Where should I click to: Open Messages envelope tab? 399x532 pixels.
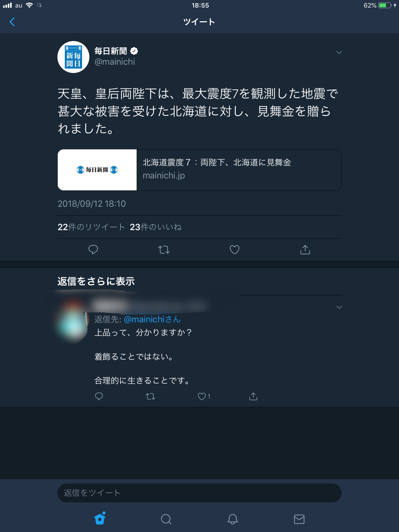[299, 519]
